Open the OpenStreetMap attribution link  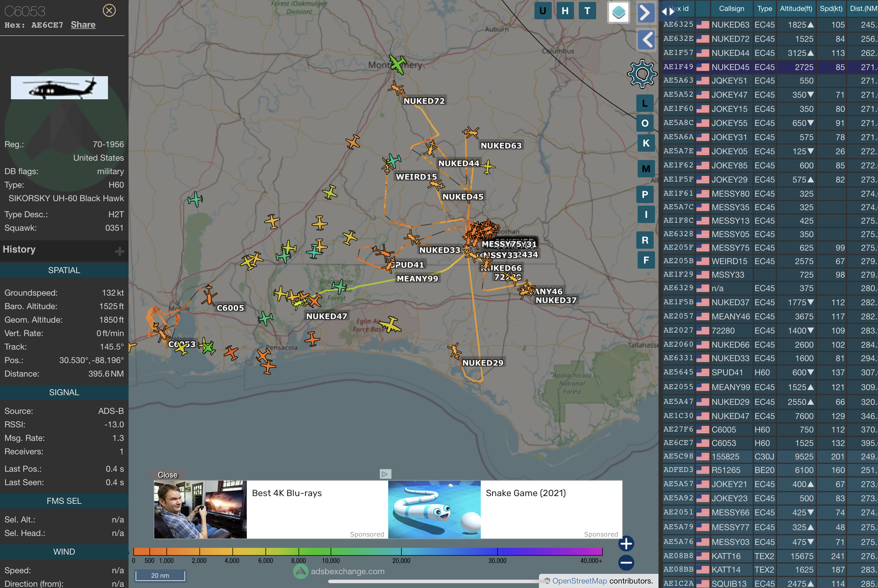(579, 581)
